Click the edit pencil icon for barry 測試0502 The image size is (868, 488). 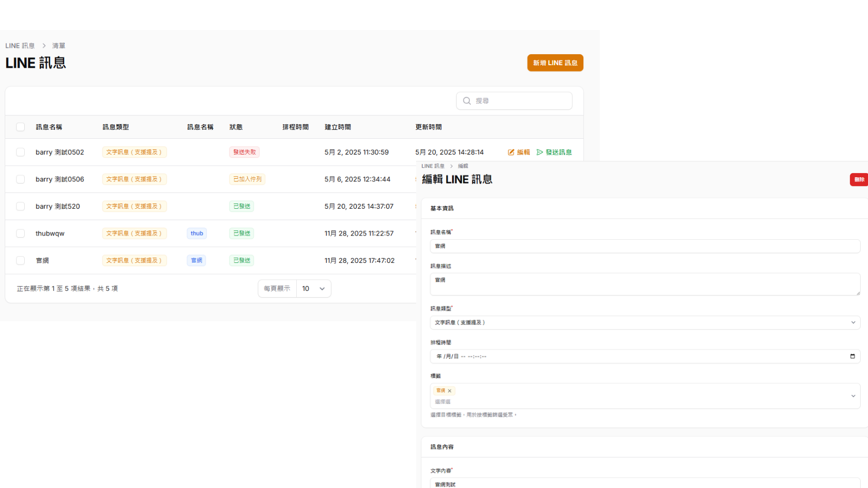click(511, 152)
